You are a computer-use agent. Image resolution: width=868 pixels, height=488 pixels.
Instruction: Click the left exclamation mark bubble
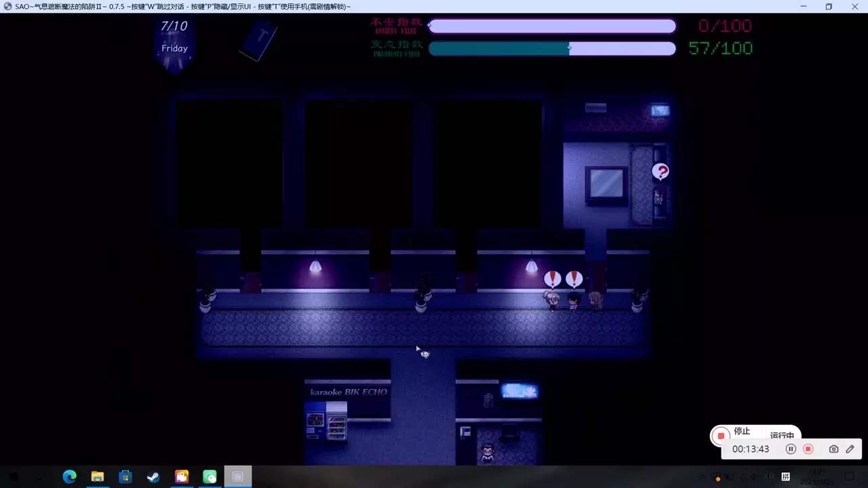pyautogui.click(x=553, y=279)
